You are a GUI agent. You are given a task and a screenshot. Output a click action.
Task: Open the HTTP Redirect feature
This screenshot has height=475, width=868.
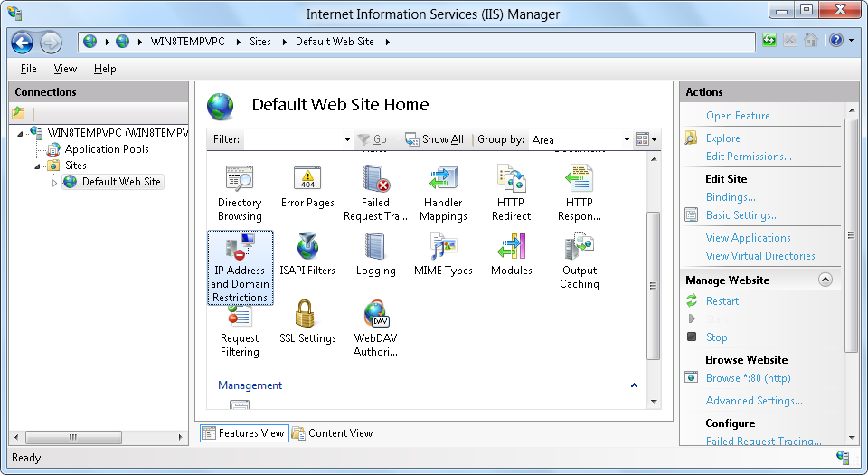click(511, 194)
